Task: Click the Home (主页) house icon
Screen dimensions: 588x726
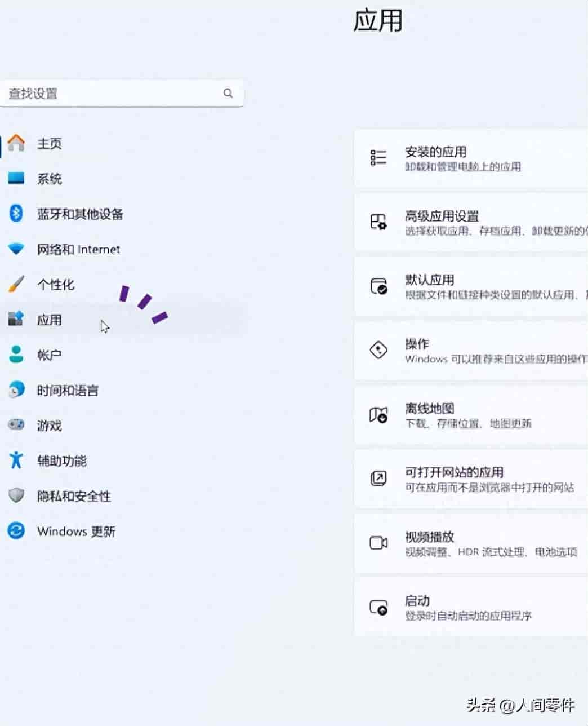Action: [16, 143]
